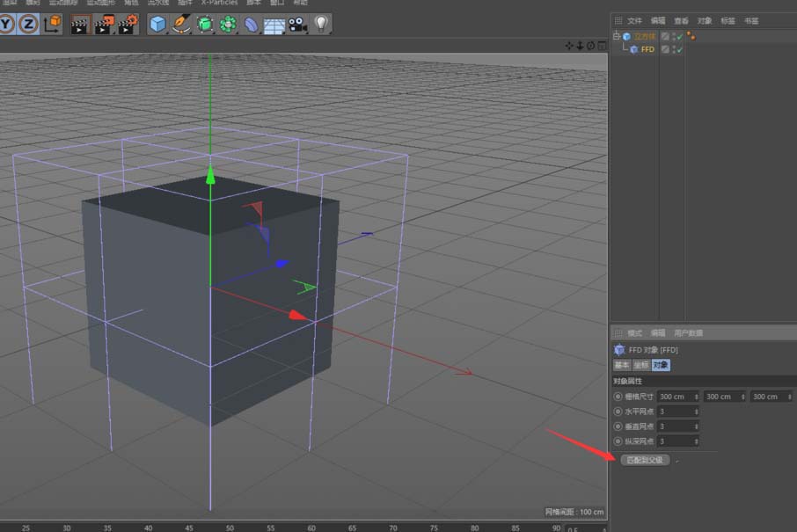Toggle editor visibility dot for the 立方体 object
This screenshot has width=797, height=532.
pyautogui.click(x=673, y=34)
